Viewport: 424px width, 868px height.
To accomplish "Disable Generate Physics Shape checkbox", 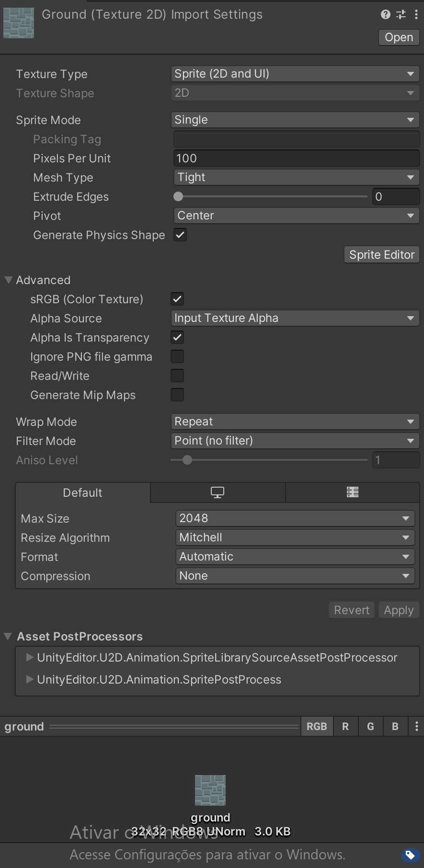I will [180, 235].
